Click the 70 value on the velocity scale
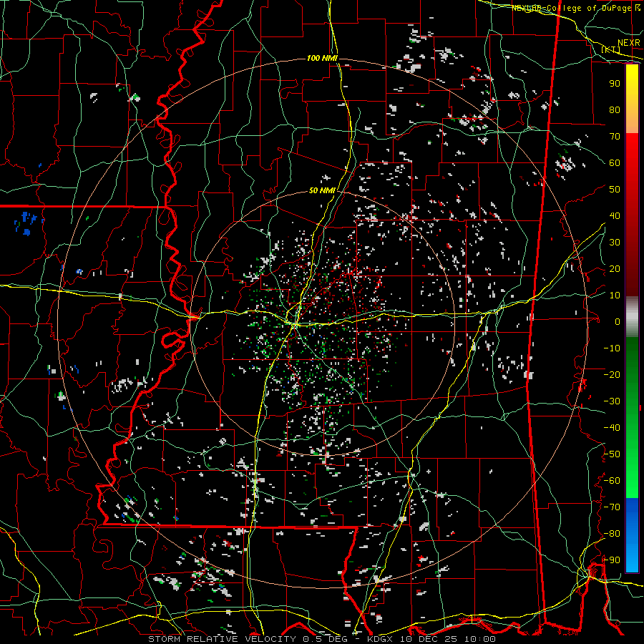 (615, 137)
